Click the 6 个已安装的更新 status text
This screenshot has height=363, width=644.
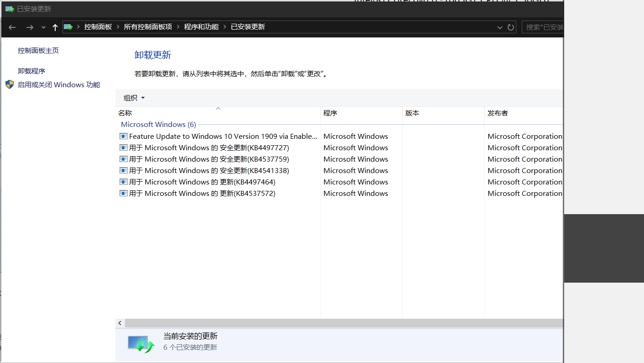pyautogui.click(x=190, y=347)
